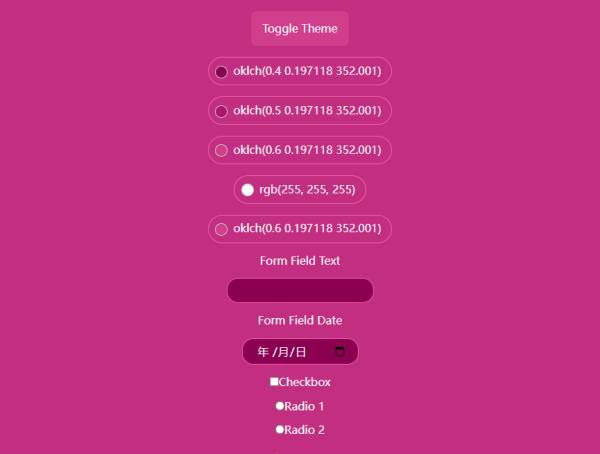
Task: Open the calendar picker icon in the date field
Action: pos(340,351)
